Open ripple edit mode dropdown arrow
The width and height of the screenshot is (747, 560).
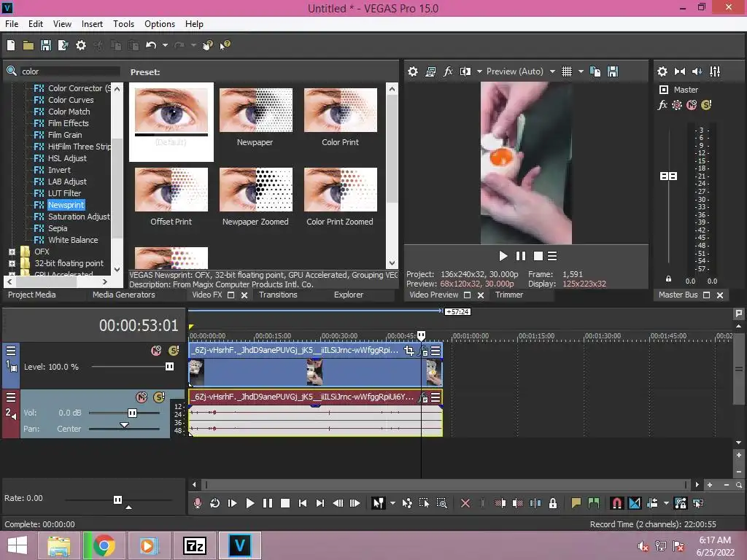[x=666, y=503]
